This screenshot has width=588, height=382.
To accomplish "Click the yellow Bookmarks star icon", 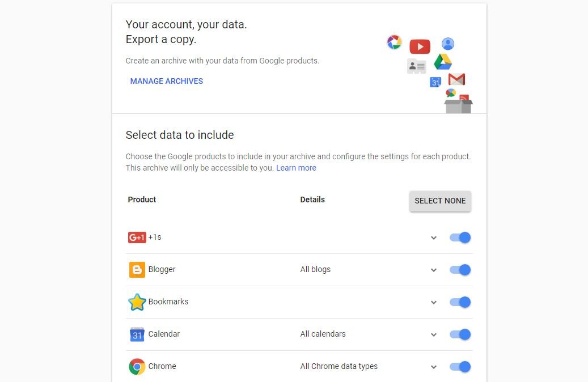I will pyautogui.click(x=137, y=302).
